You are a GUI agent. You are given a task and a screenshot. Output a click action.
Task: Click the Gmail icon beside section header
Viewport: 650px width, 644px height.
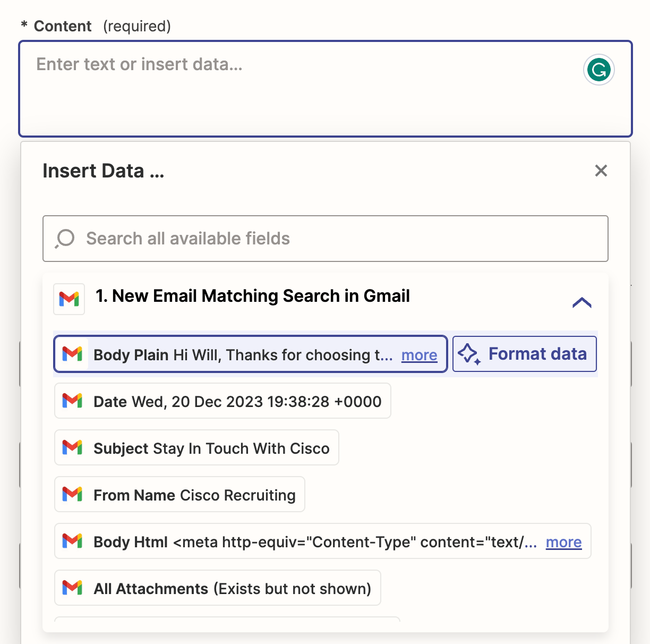pos(69,299)
